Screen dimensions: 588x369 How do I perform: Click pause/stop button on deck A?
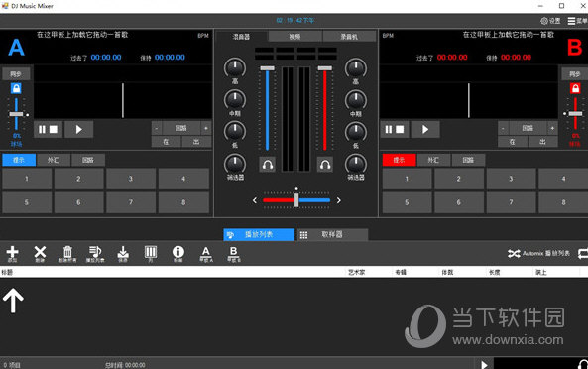click(x=48, y=129)
